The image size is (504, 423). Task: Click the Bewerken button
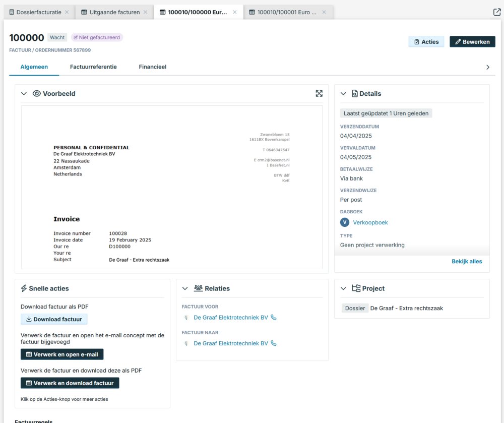[472, 42]
